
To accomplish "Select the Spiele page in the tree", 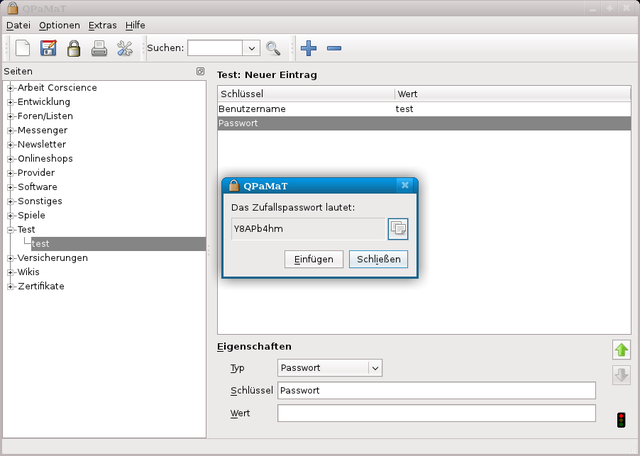I will (x=31, y=216).
